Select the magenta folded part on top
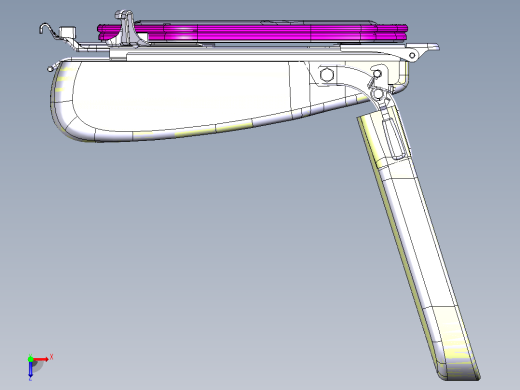This screenshot has height=390, width=520. (x=252, y=32)
